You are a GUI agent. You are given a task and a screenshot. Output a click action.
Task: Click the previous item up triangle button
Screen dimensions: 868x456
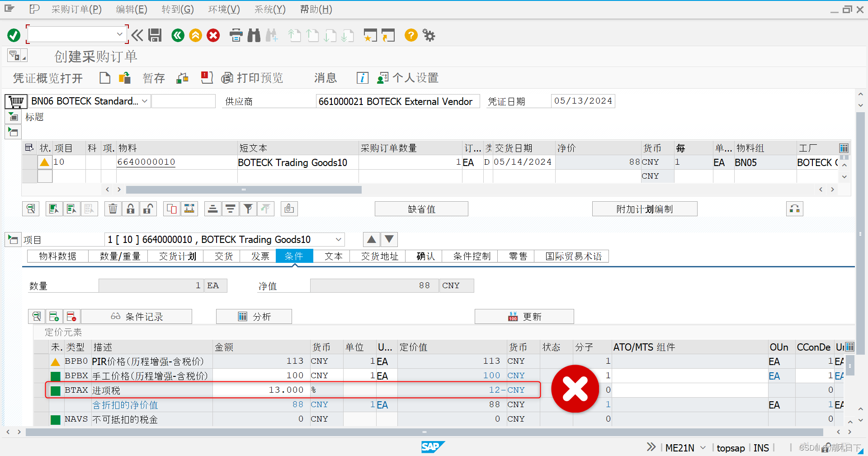(x=372, y=239)
